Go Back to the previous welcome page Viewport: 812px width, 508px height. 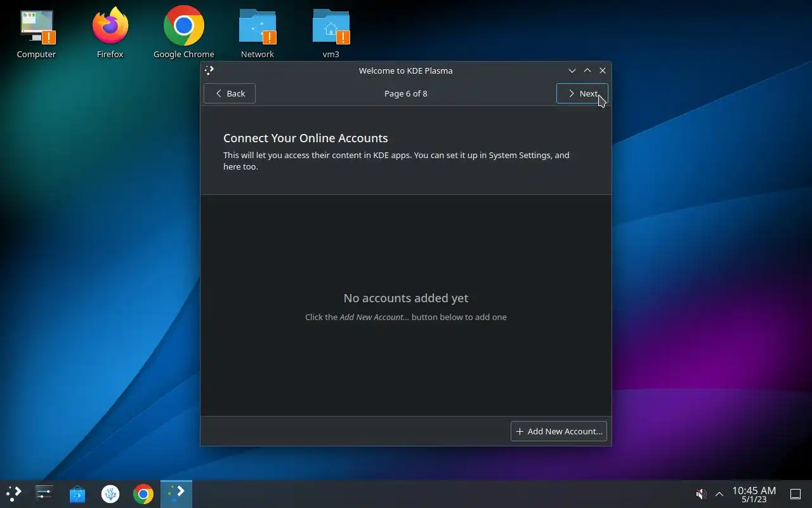[x=229, y=93]
